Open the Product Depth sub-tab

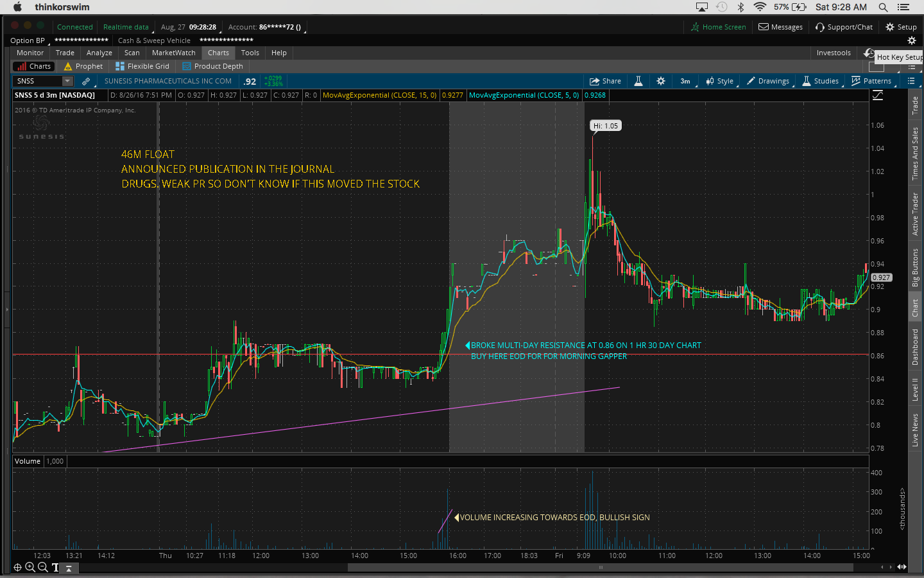pos(213,66)
